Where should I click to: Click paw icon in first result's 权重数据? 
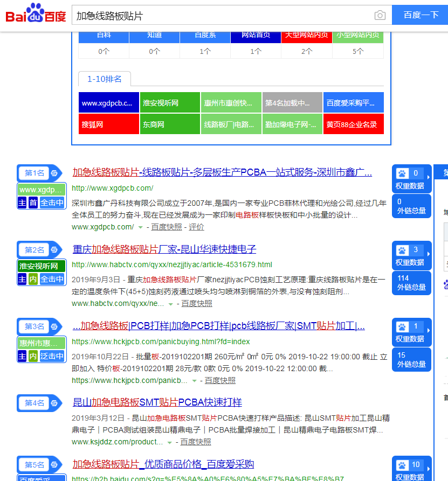[402, 173]
